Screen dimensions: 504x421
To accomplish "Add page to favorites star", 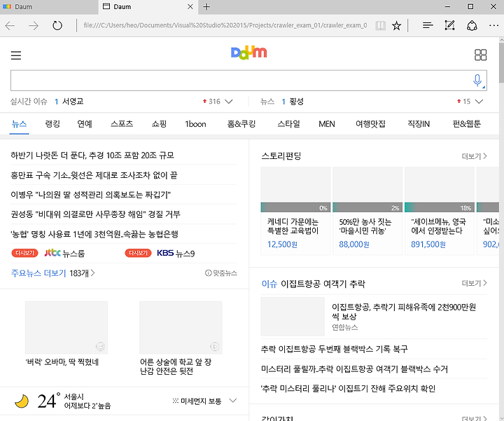I will [x=397, y=25].
